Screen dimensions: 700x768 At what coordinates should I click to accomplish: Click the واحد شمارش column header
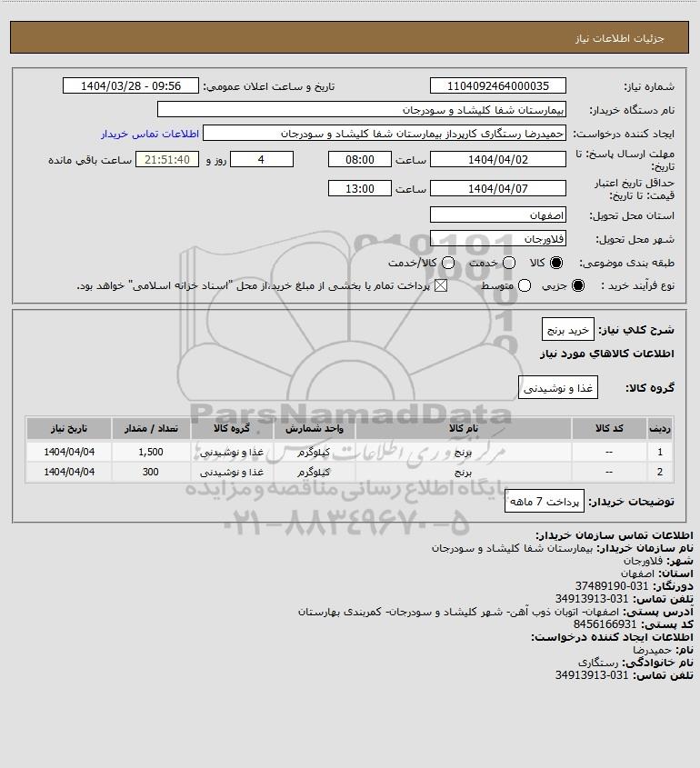(314, 429)
